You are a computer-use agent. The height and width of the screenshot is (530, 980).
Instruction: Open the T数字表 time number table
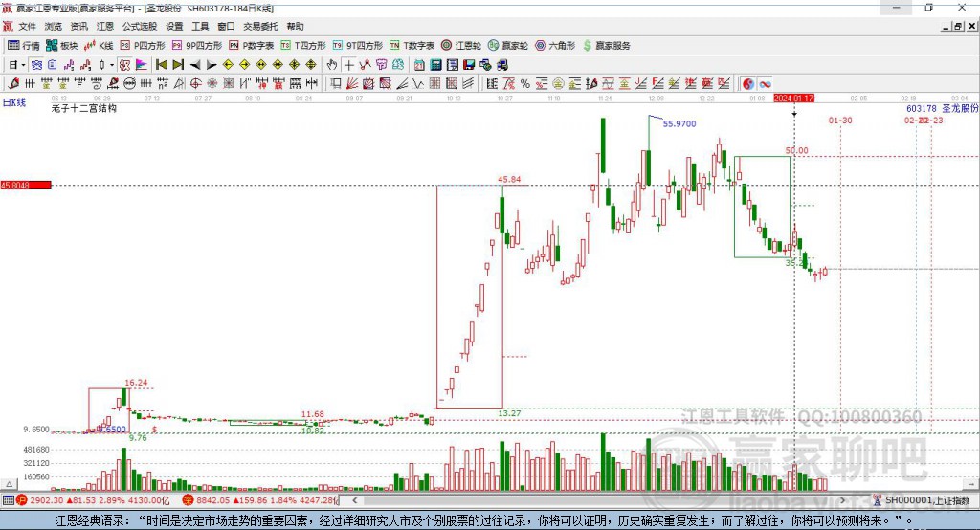(x=412, y=46)
